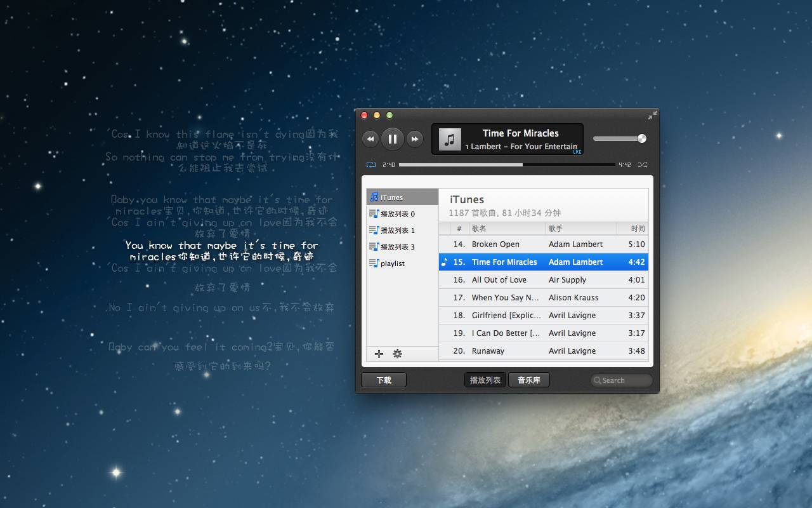
Task: Click the Search field
Action: pos(621,380)
